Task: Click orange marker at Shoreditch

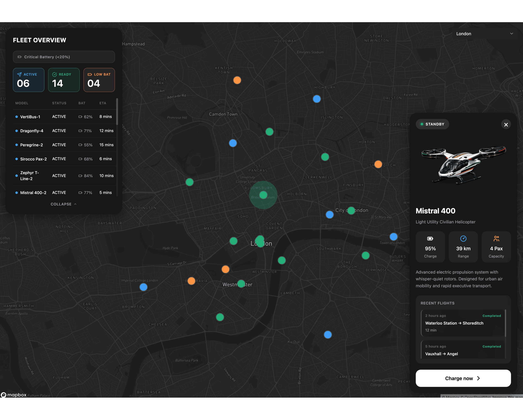Action: (378, 164)
